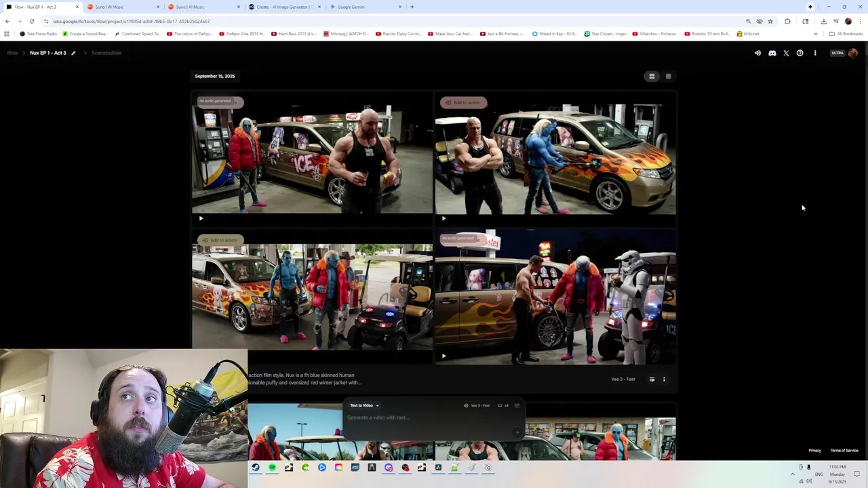The height and width of the screenshot is (488, 868).
Task: Switch to the grid view layout
Action: pos(652,76)
